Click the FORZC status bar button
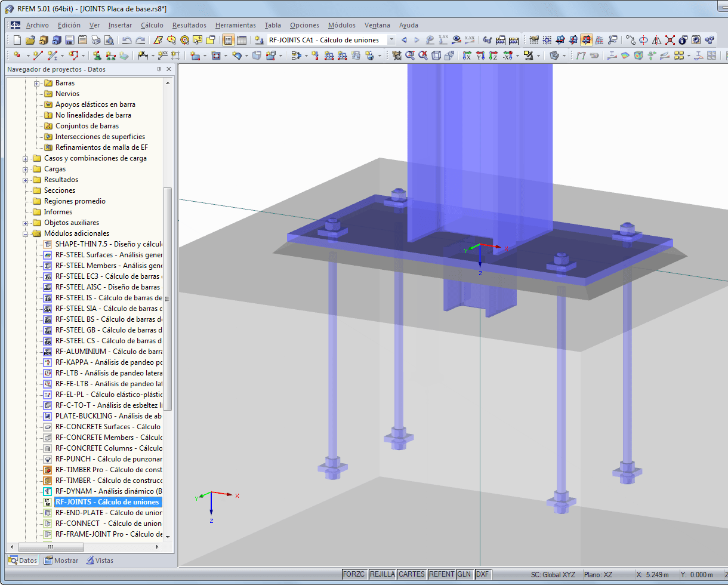Screen dimensions: 728x585 [x=354, y=574]
